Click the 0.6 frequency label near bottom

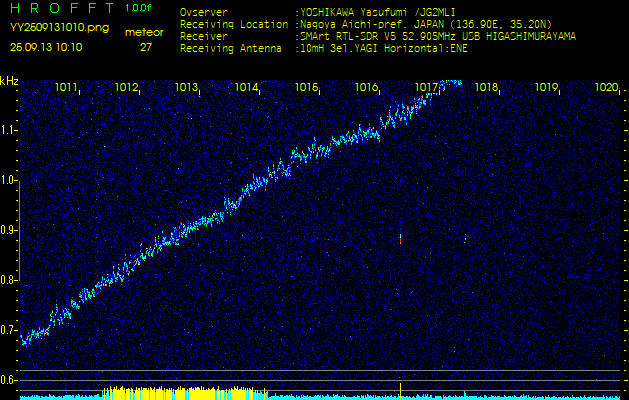tap(9, 380)
